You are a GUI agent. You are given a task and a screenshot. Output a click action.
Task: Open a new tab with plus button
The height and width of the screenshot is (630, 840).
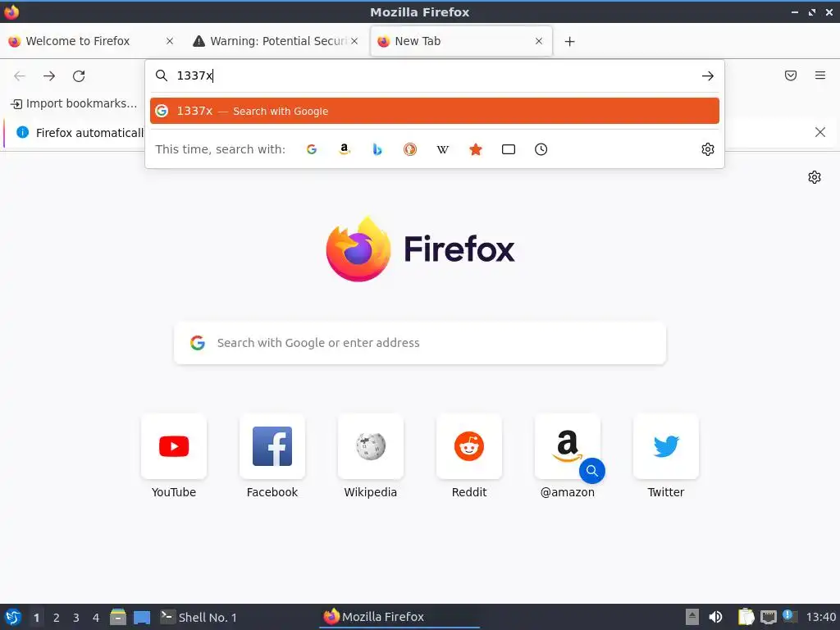pyautogui.click(x=570, y=41)
